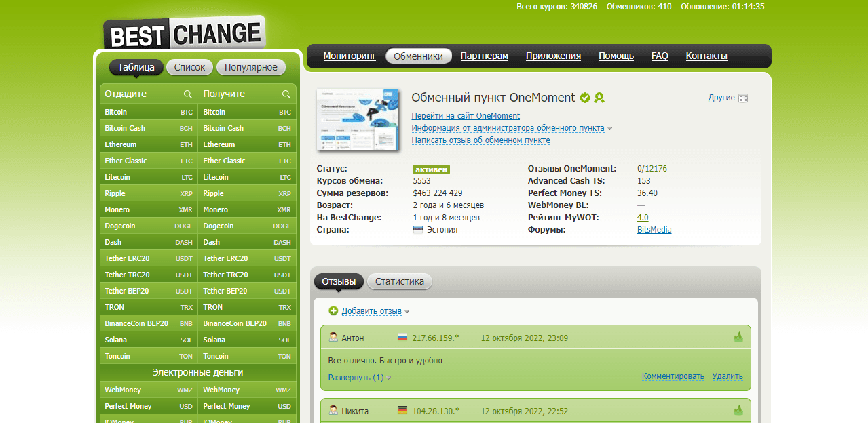Switch left panel to Популярное view

coord(251,67)
